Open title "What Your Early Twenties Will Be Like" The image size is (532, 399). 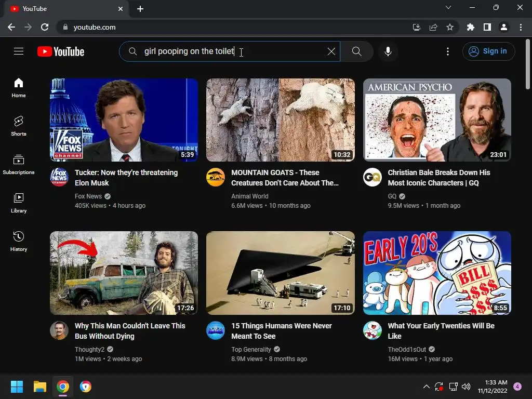(441, 331)
